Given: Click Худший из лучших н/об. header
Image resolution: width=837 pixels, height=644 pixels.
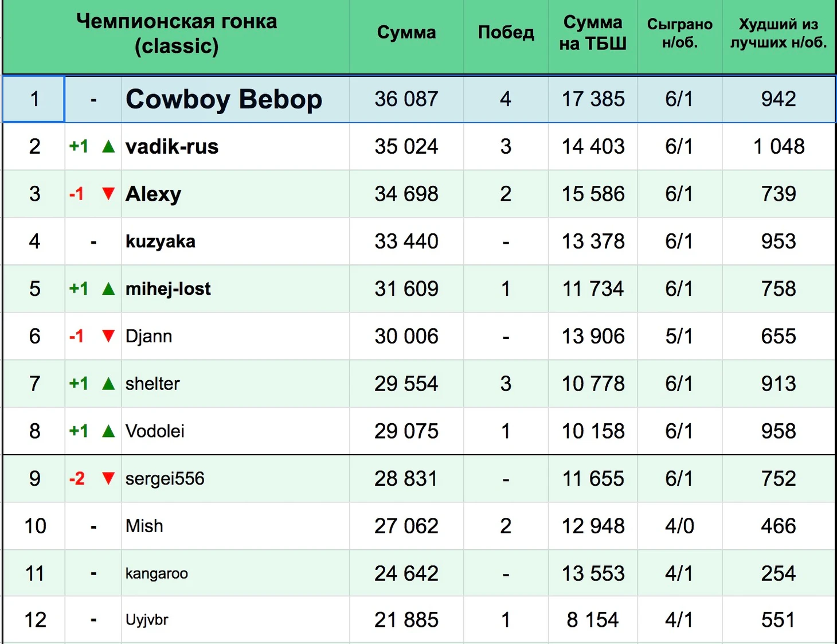Looking at the screenshot, I should tap(779, 33).
